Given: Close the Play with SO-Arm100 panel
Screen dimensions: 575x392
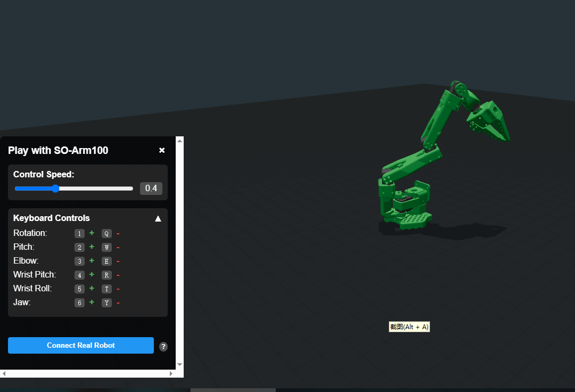Looking at the screenshot, I should click(162, 151).
